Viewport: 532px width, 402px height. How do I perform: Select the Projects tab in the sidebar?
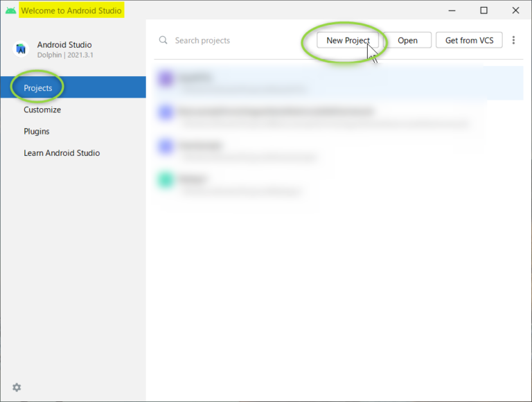tap(38, 88)
